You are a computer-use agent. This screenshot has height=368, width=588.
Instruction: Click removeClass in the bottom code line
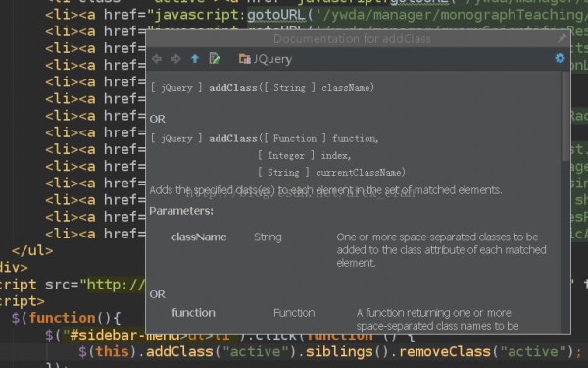coord(445,352)
